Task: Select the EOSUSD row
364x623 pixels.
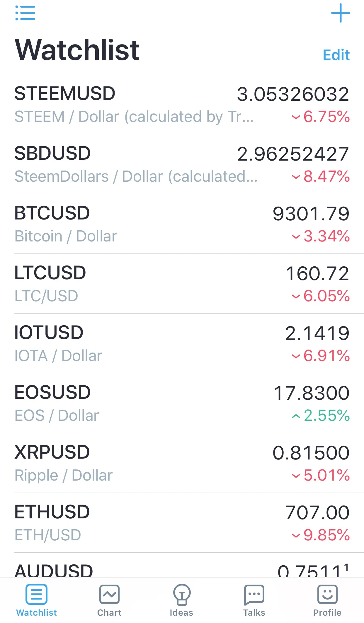Action: 182,404
